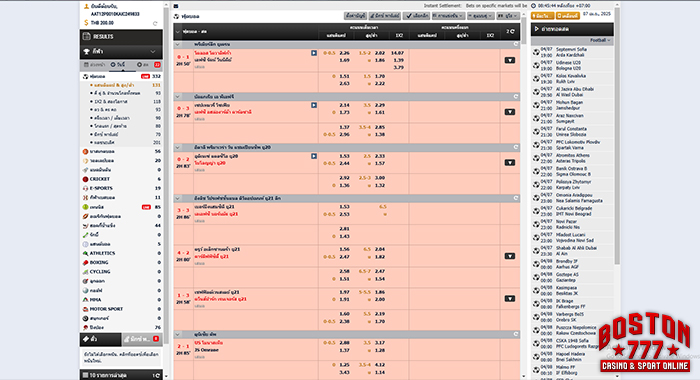Refresh the THB balance amount

(155, 23)
